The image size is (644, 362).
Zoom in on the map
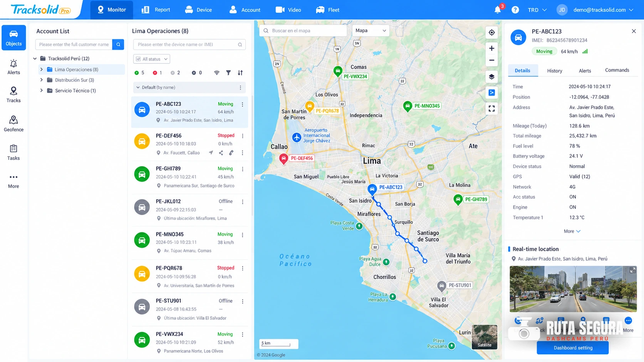click(491, 48)
